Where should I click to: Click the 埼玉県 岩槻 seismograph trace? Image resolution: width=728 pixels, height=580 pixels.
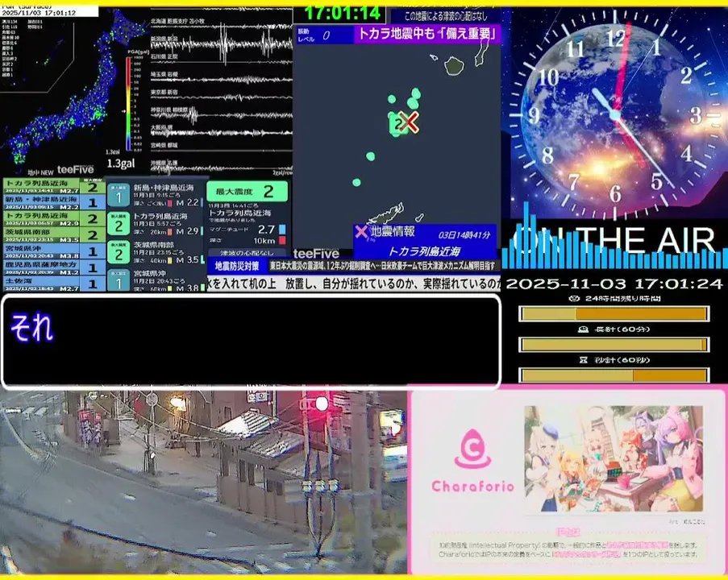click(x=222, y=79)
